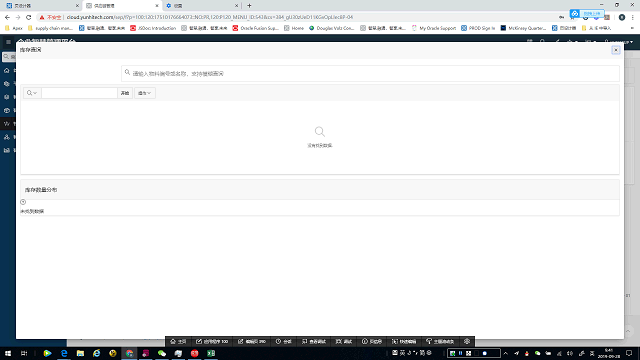640x360 pixels.
Task: Open the Home bookmark
Action: (294, 28)
